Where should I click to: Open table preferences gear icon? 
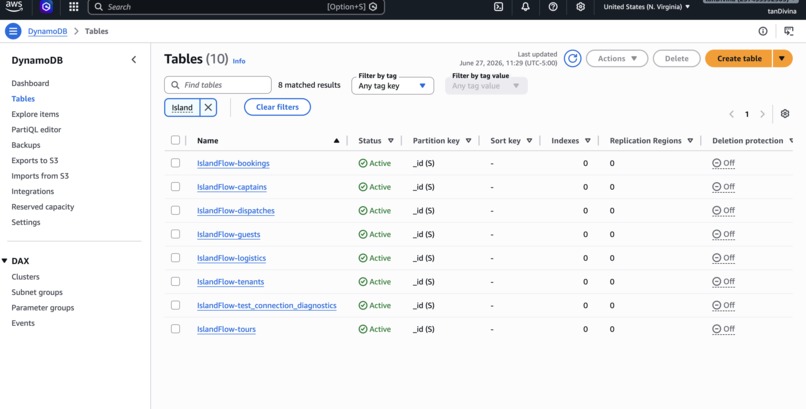pos(784,114)
